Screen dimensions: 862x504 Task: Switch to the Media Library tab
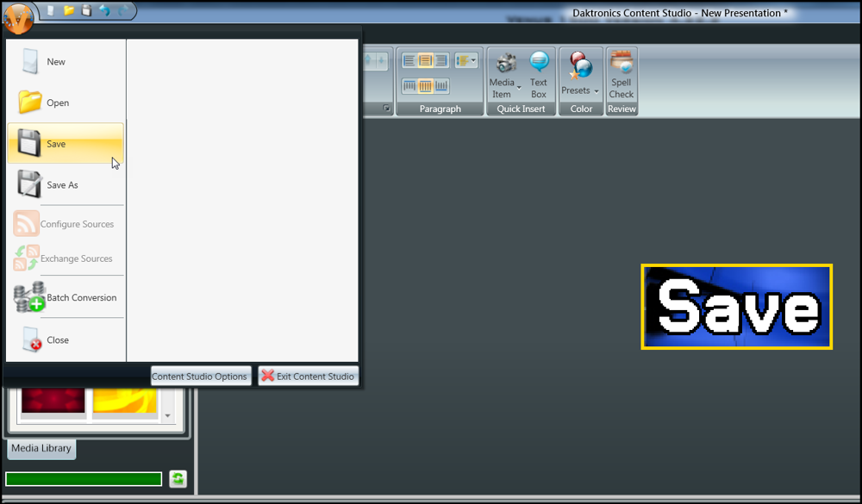coord(41,449)
